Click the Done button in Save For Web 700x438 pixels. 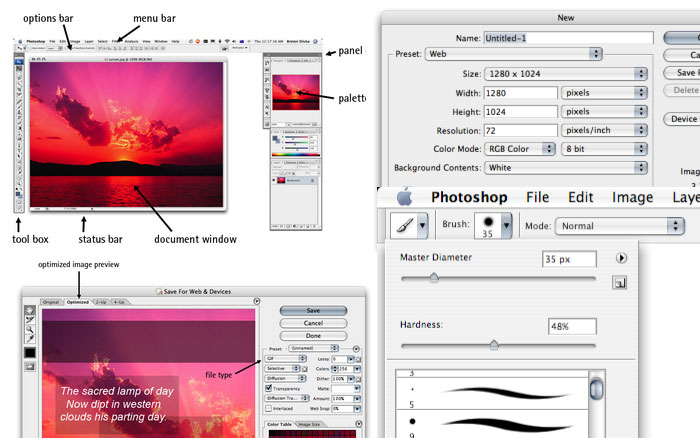pos(313,335)
